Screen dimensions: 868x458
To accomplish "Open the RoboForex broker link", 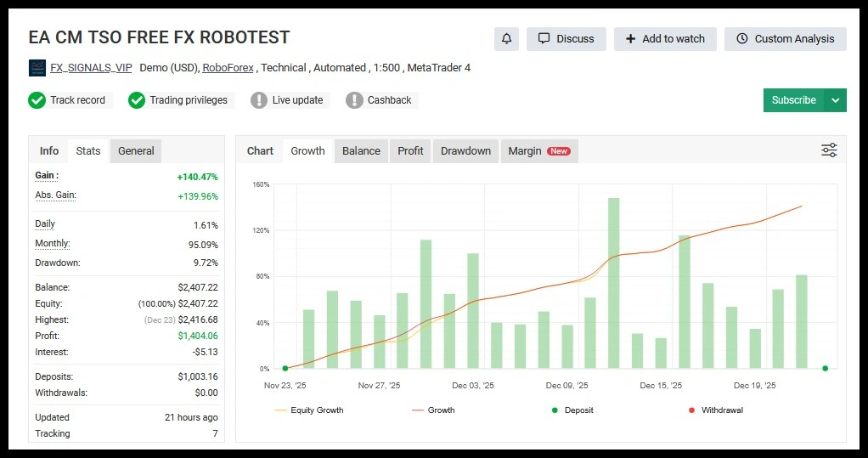I will (228, 68).
